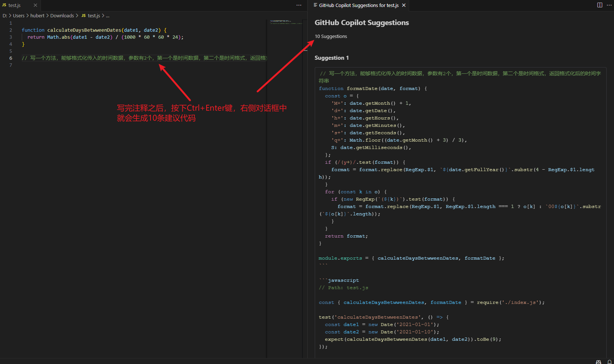Screen dimensions: 614x364
Task: Click the function formatDate(date, format) line
Action: [373, 89]
